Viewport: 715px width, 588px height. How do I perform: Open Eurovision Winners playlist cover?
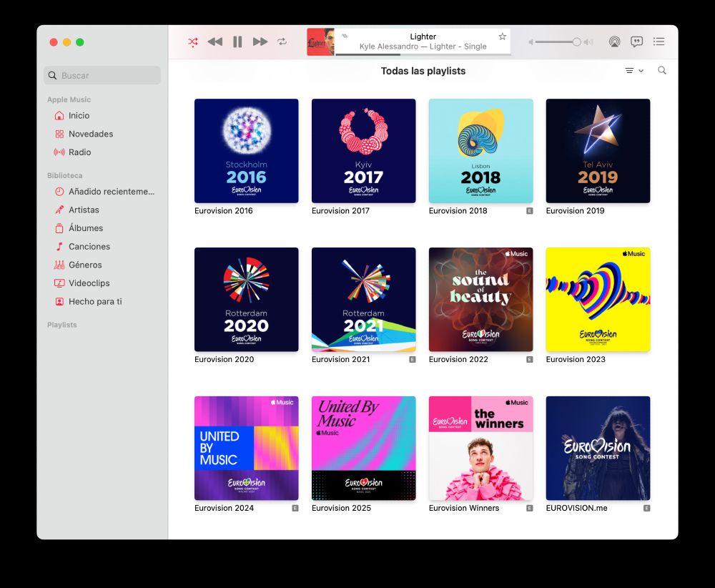point(480,449)
